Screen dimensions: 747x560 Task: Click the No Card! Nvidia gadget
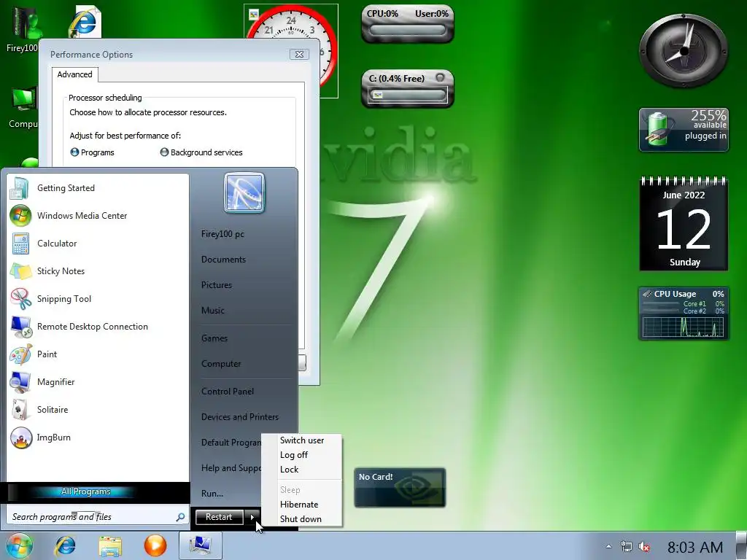click(x=400, y=488)
